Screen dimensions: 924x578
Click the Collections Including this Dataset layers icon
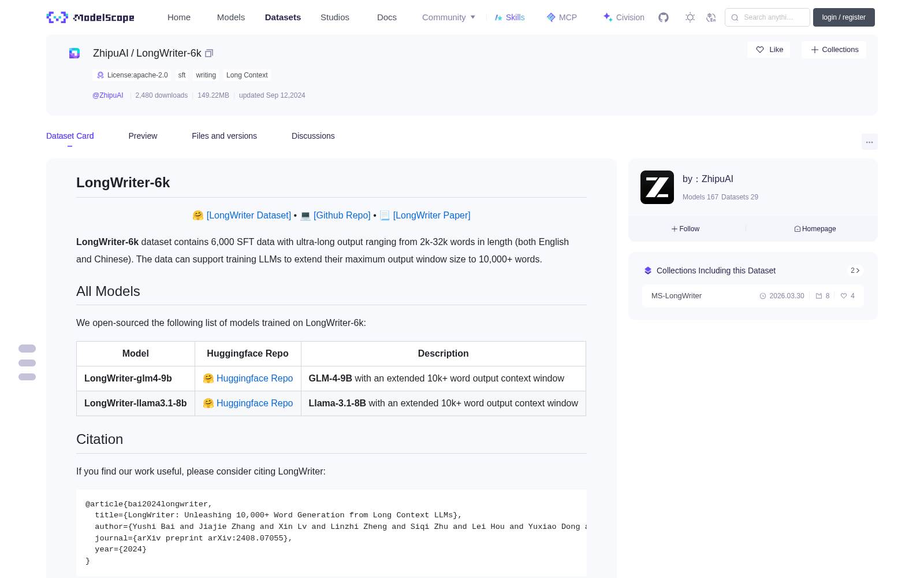pyautogui.click(x=648, y=271)
